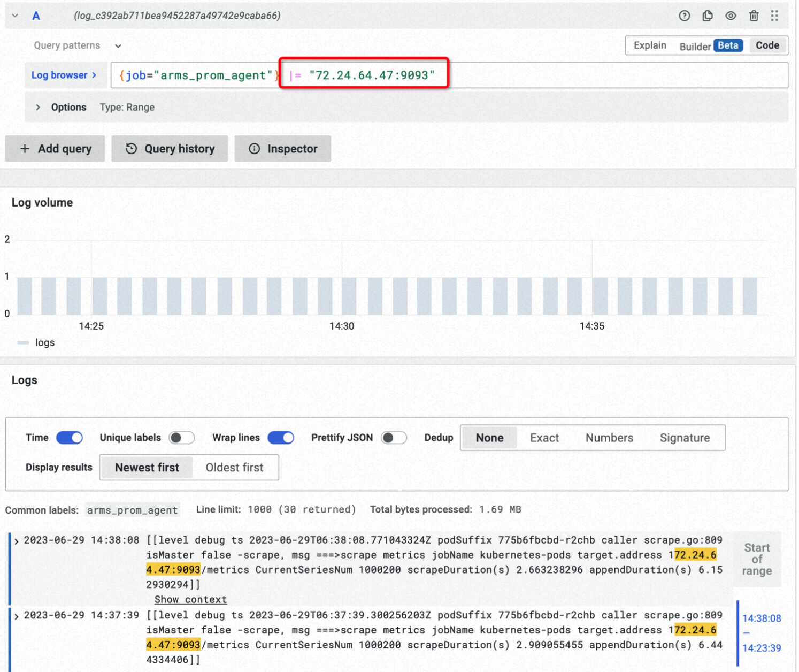Viewport: 799px width, 672px height.
Task: Switch to Code mode
Action: 767,45
